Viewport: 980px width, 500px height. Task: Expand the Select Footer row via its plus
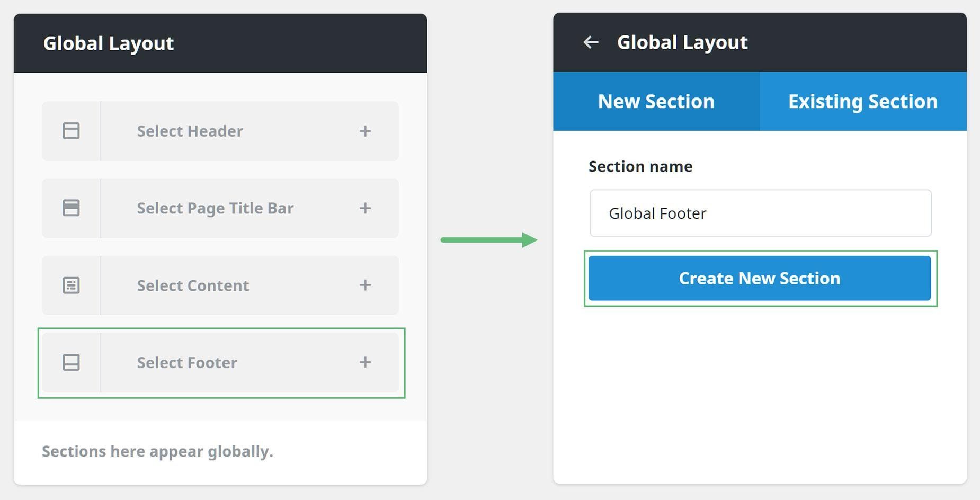[x=365, y=363]
